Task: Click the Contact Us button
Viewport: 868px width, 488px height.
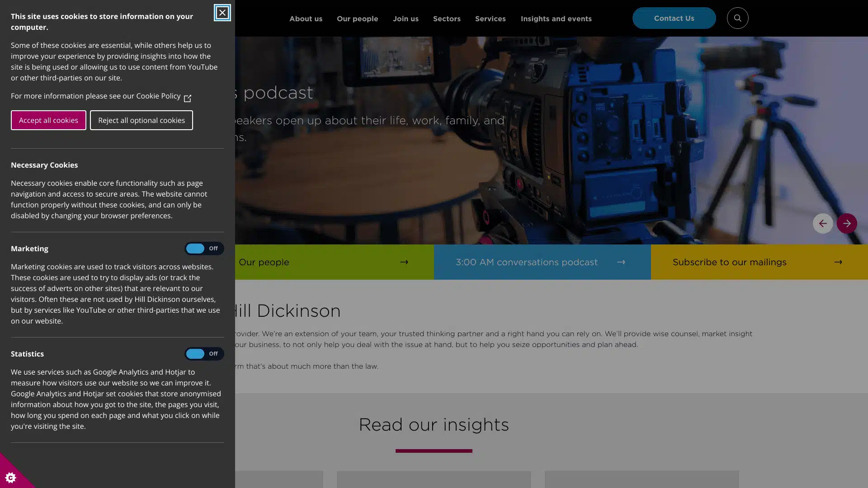Action: pos(674,18)
